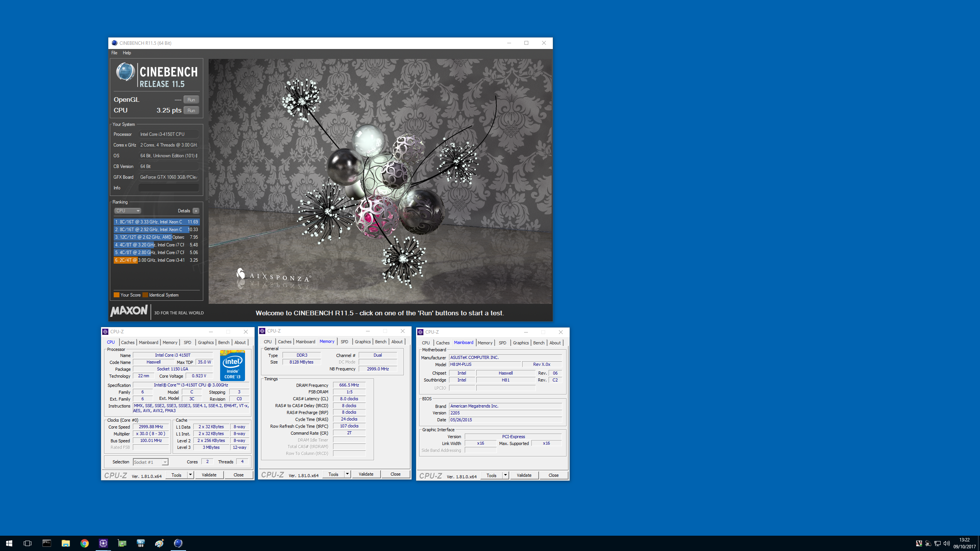Open the Socket #1 selection dropdown

[150, 462]
